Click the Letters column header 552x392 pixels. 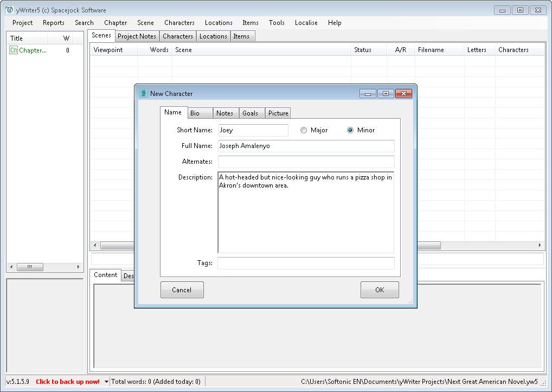(479, 50)
